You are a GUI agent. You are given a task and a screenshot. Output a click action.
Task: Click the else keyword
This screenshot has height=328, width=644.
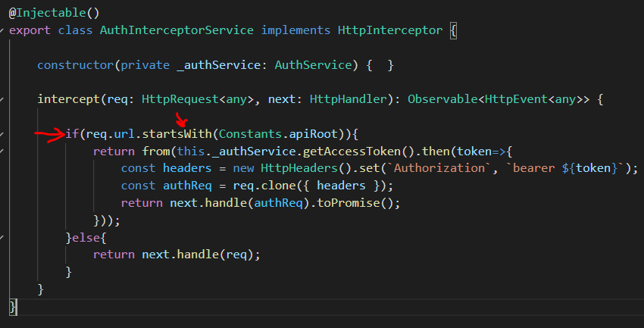coord(86,237)
